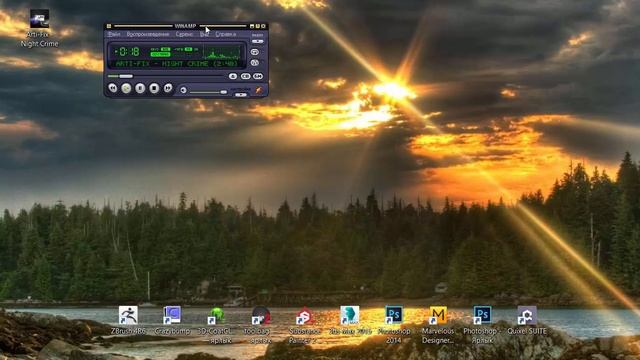Click Winamp's upper round button beside display
This screenshot has width=640, height=360.
pyautogui.click(x=255, y=52)
